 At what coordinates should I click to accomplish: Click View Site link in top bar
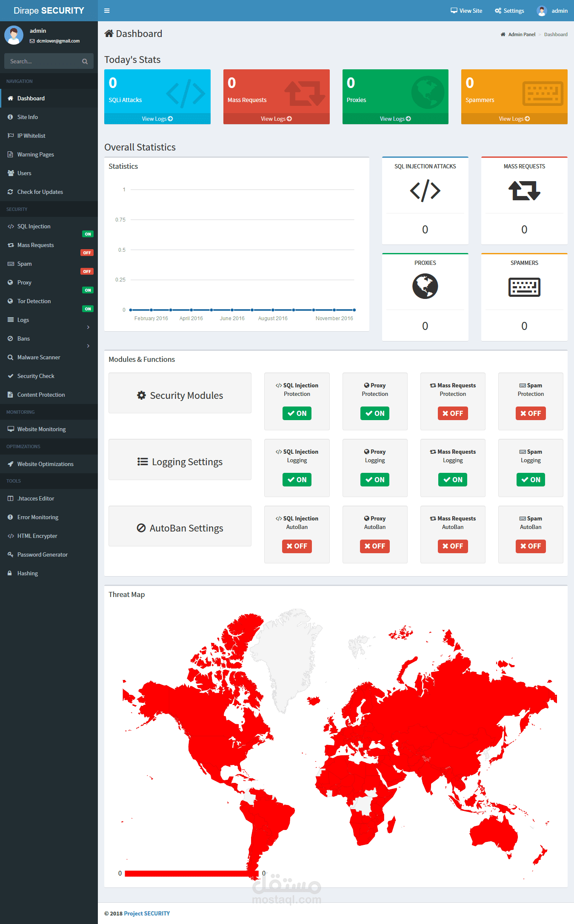466,11
